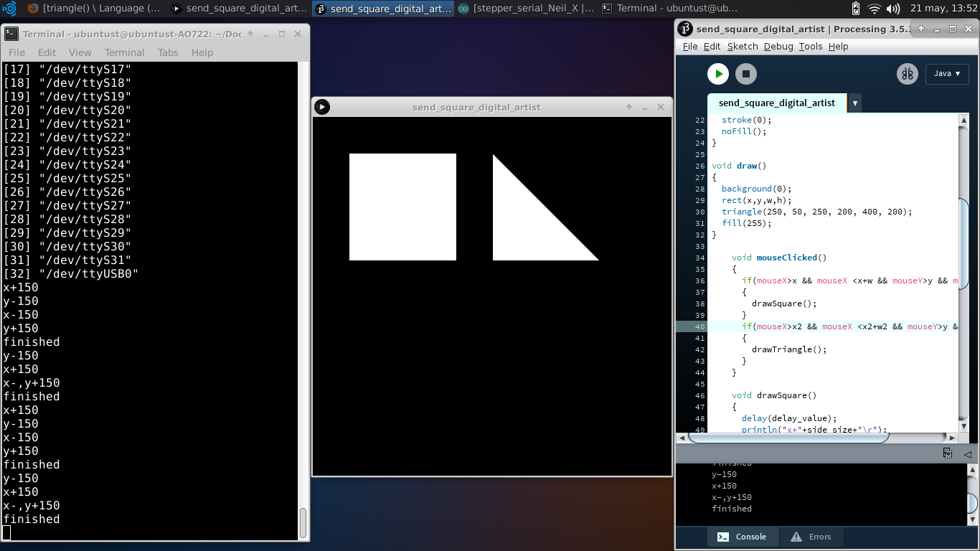Image resolution: width=980 pixels, height=551 pixels.
Task: Open Processing Edit menu
Action: (x=712, y=47)
